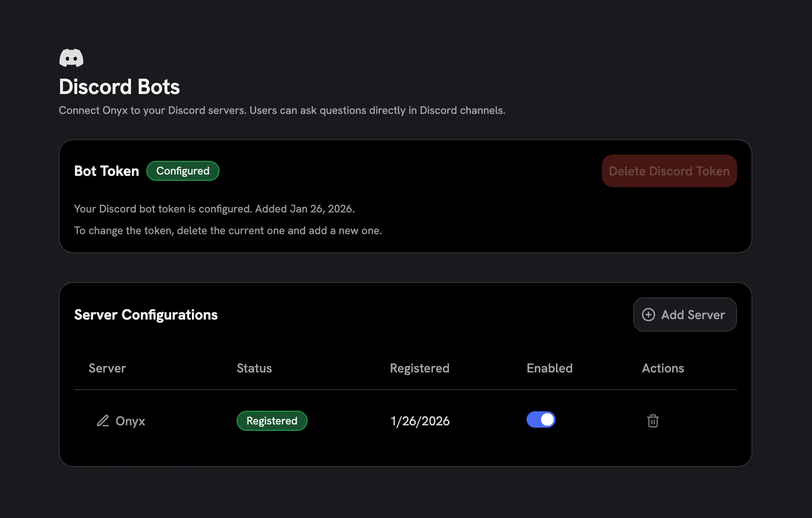Click the Delete Discord Token button

(669, 171)
